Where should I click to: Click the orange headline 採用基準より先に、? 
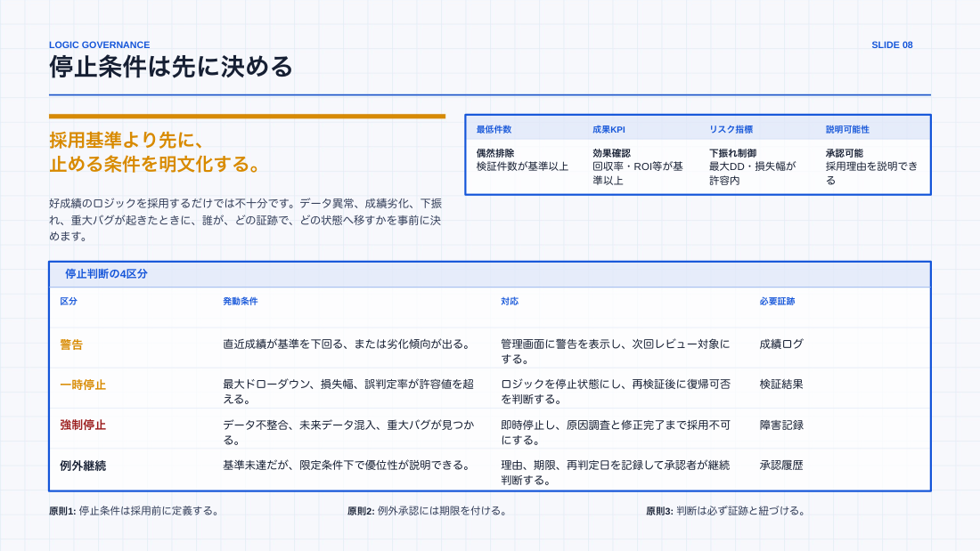(127, 140)
